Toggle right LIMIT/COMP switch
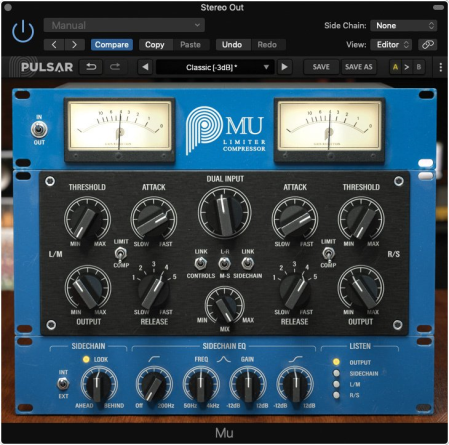The width and height of the screenshot is (449, 445). tap(328, 254)
